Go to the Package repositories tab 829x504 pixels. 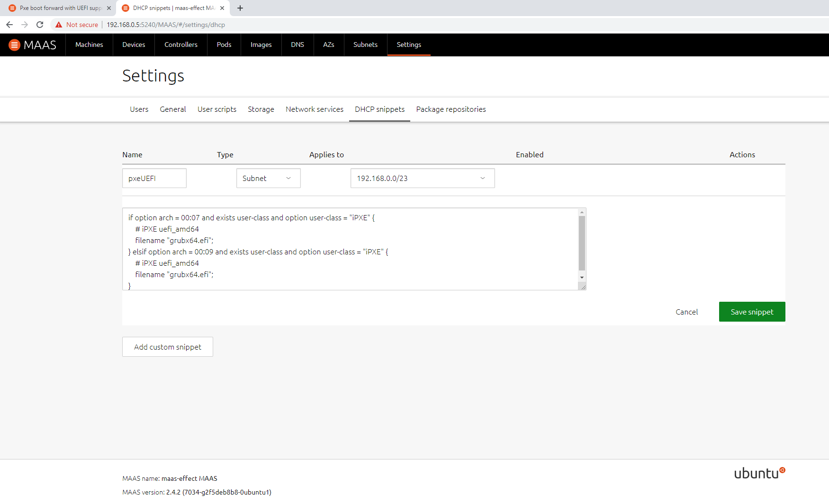tap(451, 109)
